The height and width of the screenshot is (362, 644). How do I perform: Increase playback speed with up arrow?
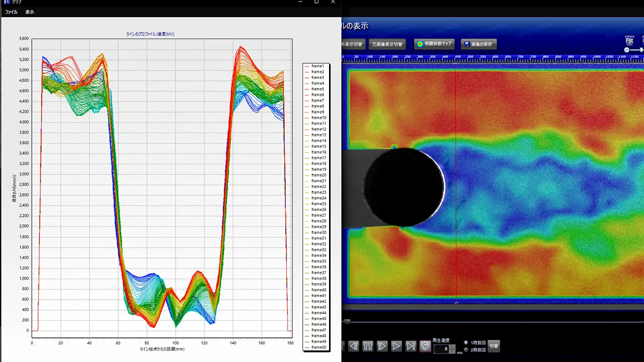[x=452, y=347]
